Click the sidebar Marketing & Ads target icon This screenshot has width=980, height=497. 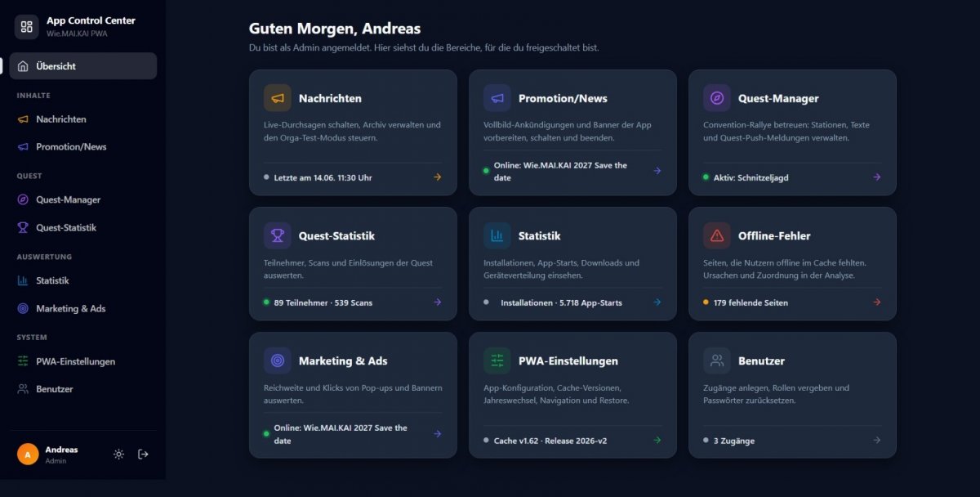click(23, 308)
